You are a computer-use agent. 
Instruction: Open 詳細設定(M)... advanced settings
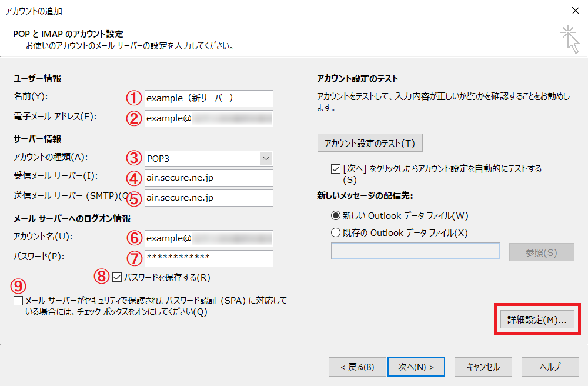[537, 320]
